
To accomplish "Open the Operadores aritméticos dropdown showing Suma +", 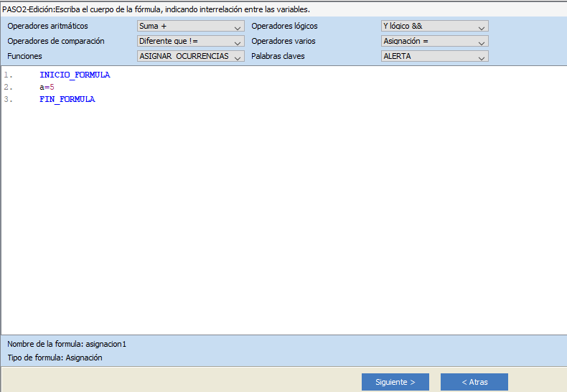I will pos(190,27).
